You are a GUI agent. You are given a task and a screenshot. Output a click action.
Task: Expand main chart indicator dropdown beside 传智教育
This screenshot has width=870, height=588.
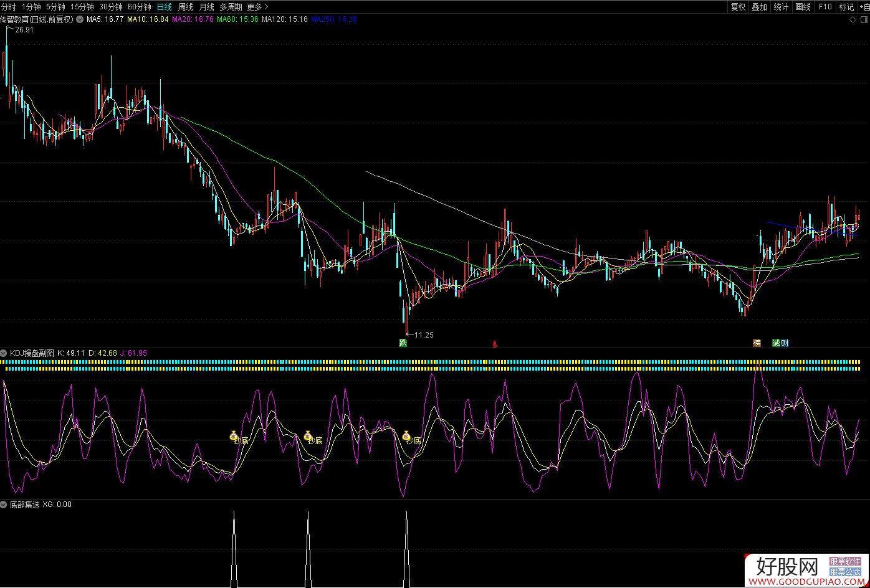click(x=80, y=19)
